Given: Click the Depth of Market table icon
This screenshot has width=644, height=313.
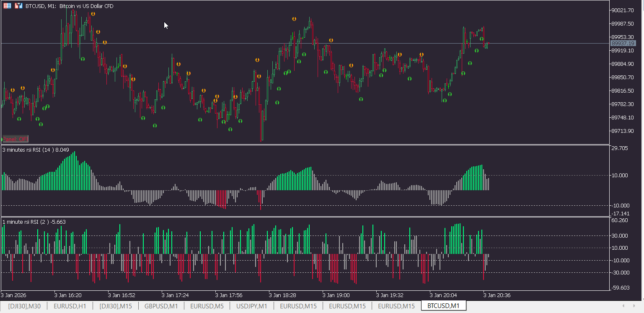Looking at the screenshot, I should coord(7,6).
